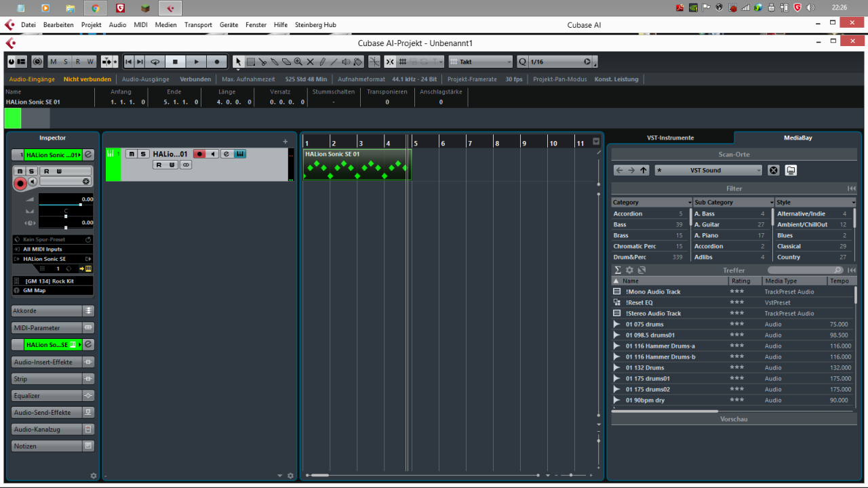
Task: Toggle Snap to zero crossing
Action: [x=374, y=62]
